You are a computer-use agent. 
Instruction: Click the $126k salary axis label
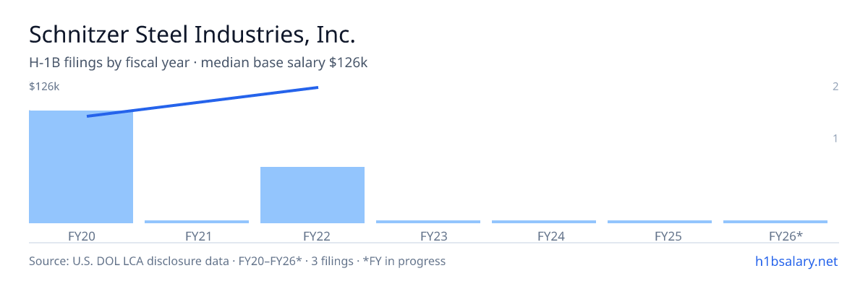[x=44, y=87]
